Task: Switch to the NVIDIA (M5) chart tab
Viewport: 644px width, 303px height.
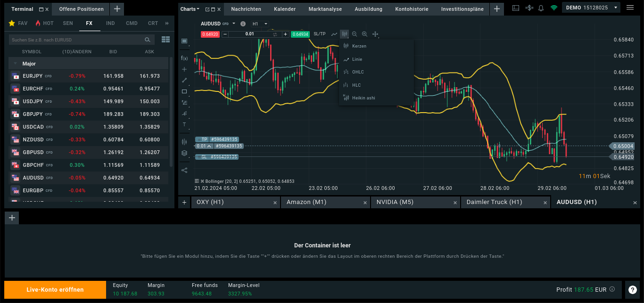Action: pyautogui.click(x=415, y=202)
